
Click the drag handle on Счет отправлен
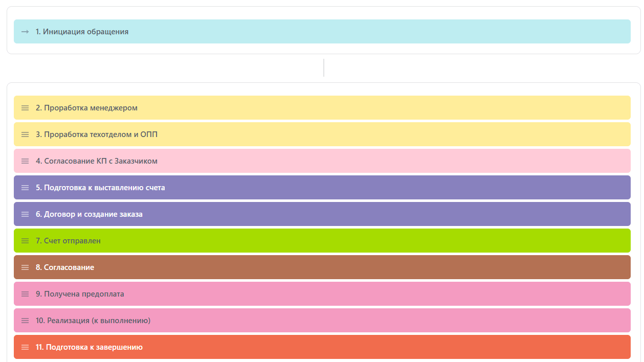click(x=25, y=241)
